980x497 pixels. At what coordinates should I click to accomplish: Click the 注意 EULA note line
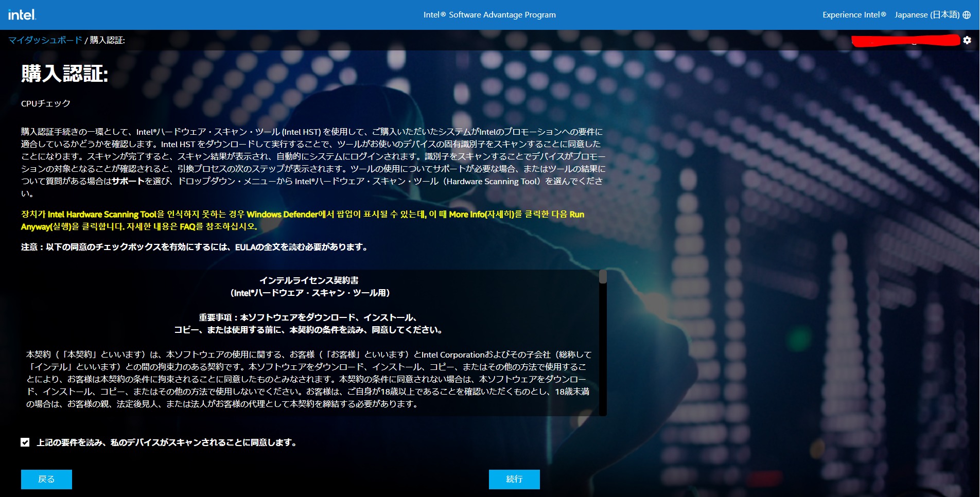pos(196,247)
